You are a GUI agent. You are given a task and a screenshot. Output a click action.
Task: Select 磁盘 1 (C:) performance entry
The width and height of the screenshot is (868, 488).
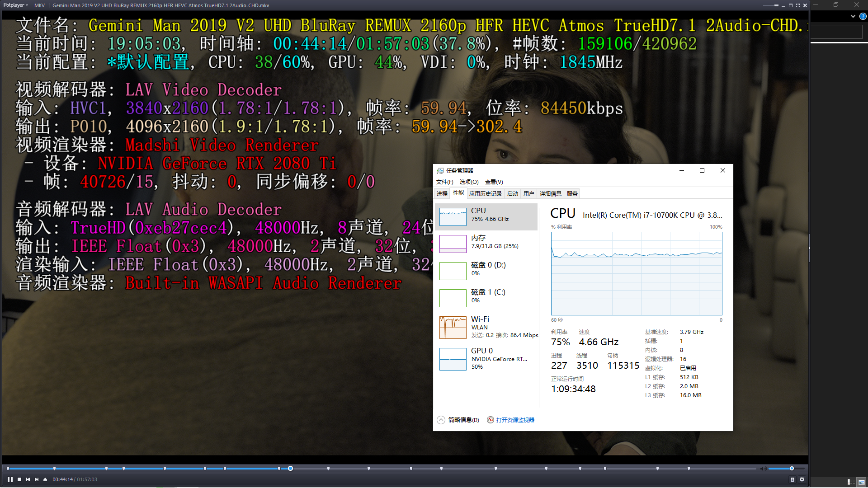pyautogui.click(x=486, y=298)
